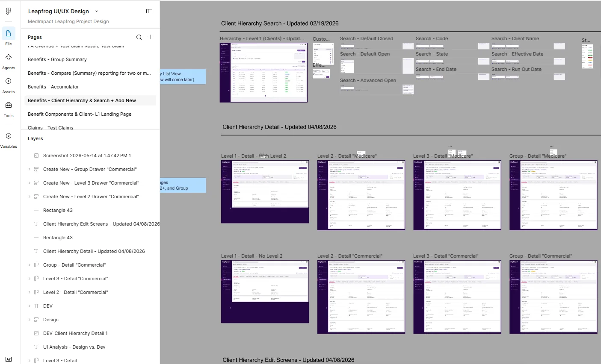Viewport: 601px width, 364px height.
Task: Open the Variables panel icon
Action: coord(9,136)
